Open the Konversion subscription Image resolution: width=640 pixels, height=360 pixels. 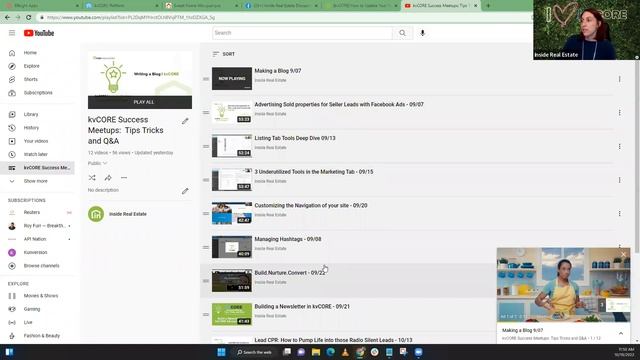point(37,252)
